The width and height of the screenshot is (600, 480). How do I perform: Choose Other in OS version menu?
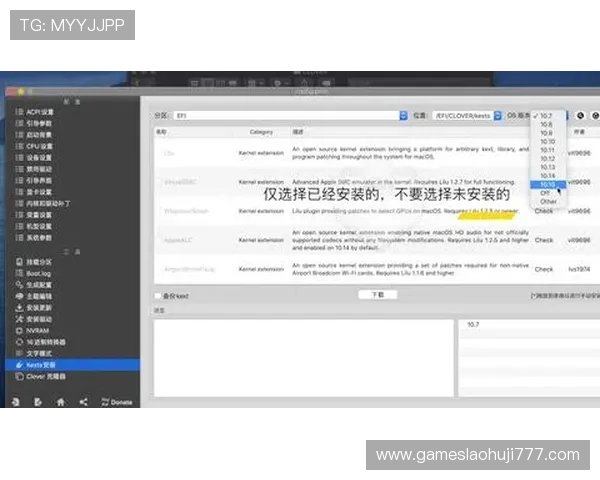tap(548, 201)
